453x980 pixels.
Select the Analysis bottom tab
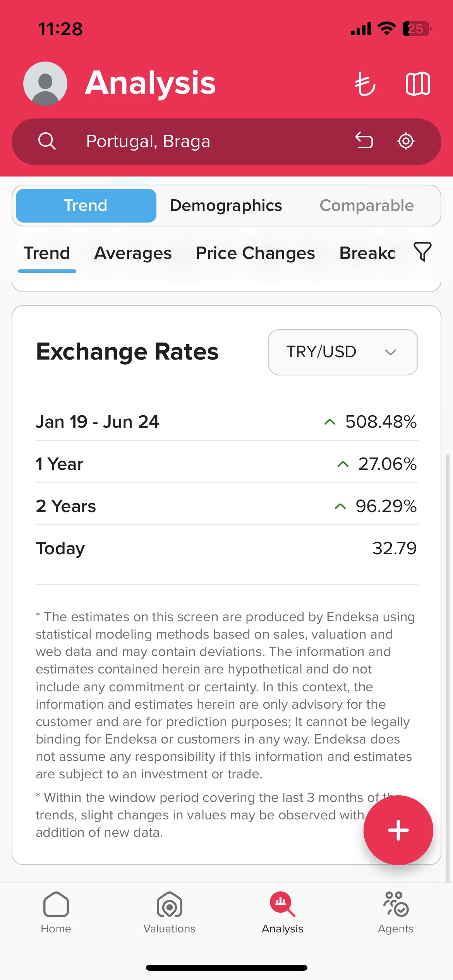pos(283,912)
